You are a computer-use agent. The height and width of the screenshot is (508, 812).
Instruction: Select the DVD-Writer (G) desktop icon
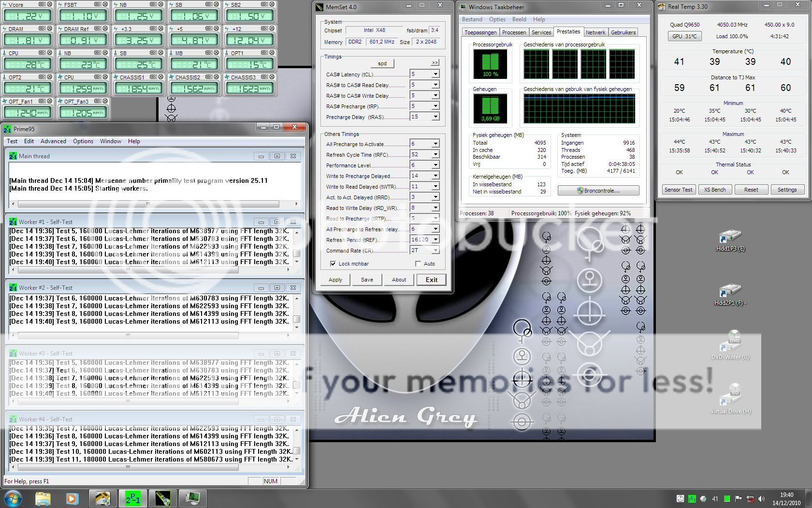(730, 345)
